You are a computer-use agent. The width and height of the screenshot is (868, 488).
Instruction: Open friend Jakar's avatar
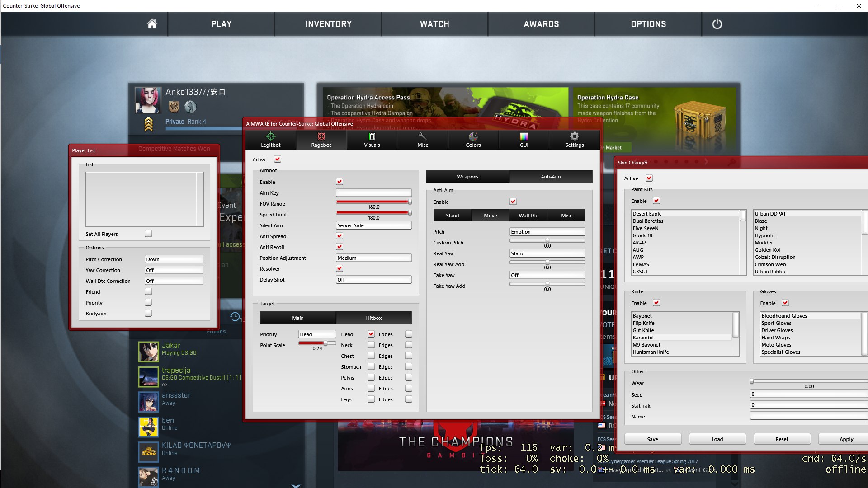(149, 352)
